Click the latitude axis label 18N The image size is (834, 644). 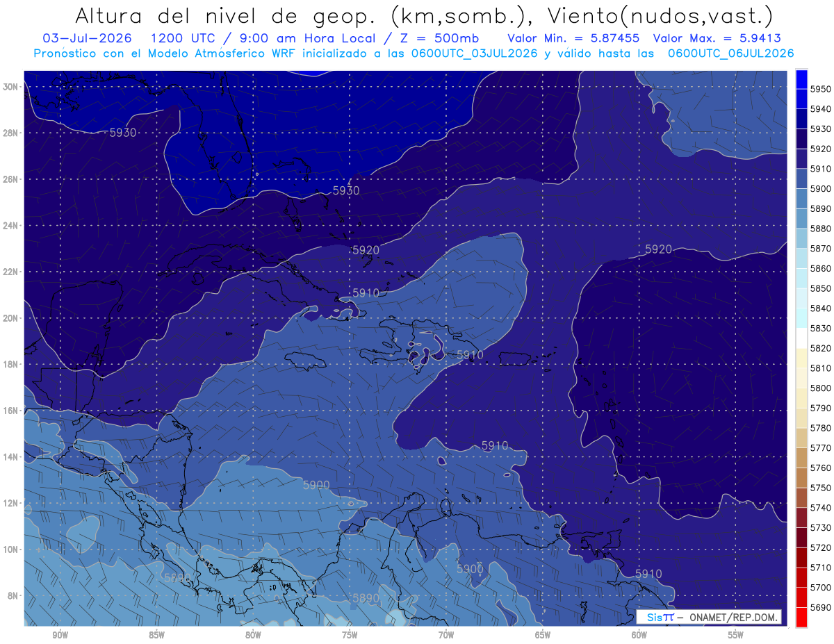tap(10, 365)
